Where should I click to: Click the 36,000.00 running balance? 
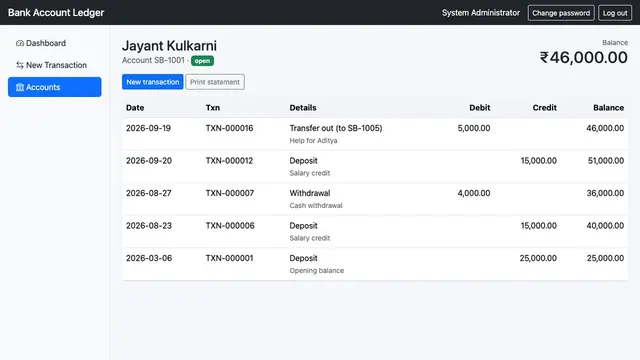(x=605, y=193)
